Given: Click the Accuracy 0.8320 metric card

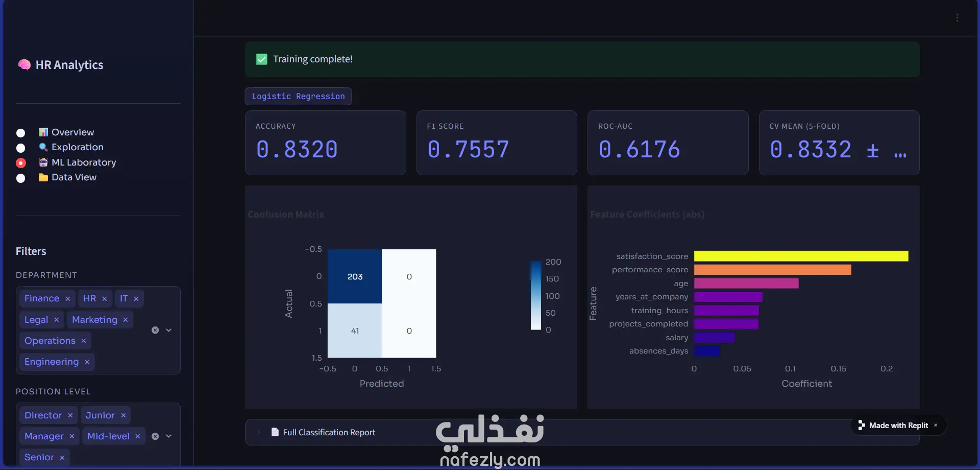Looking at the screenshot, I should (326, 143).
